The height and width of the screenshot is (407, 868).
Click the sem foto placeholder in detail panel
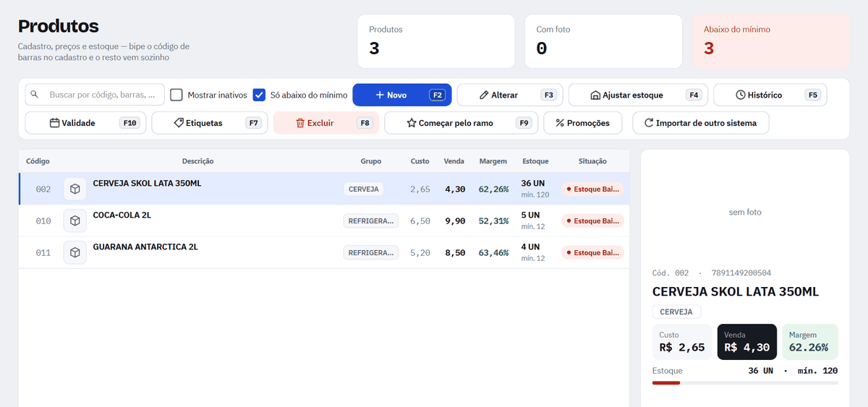[745, 213]
